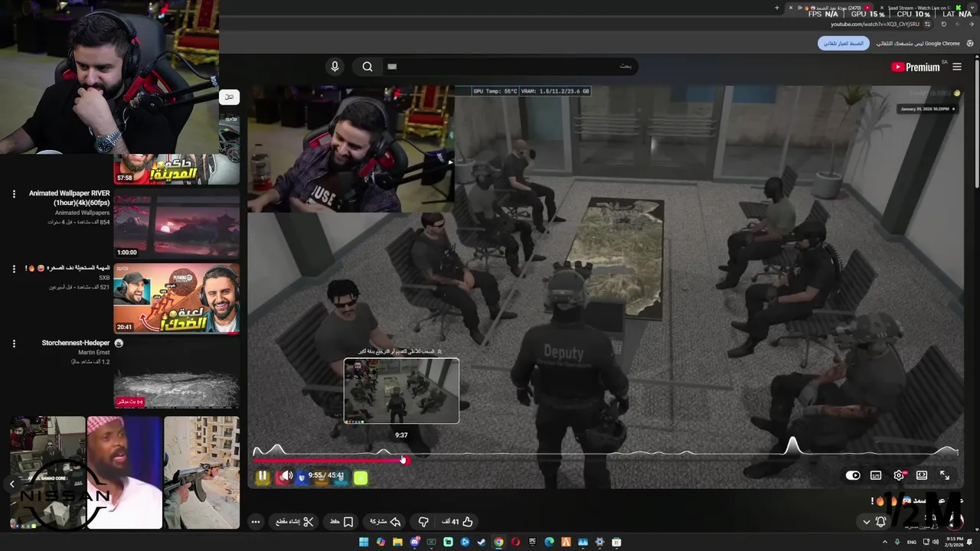Open the three-dot more actions menu
Viewport: 980px width, 551px height.
[256, 522]
